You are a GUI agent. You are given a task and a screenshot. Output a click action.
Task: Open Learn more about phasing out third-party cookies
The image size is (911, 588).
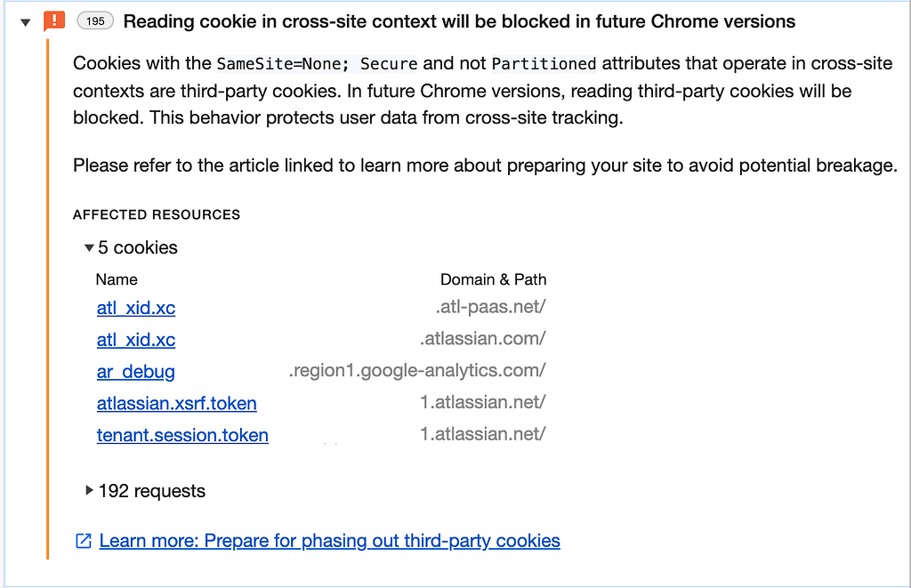(329, 541)
